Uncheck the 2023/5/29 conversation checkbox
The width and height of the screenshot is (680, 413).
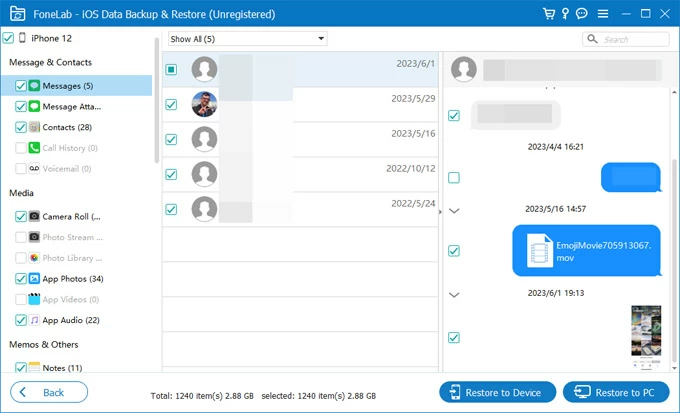[x=171, y=104]
